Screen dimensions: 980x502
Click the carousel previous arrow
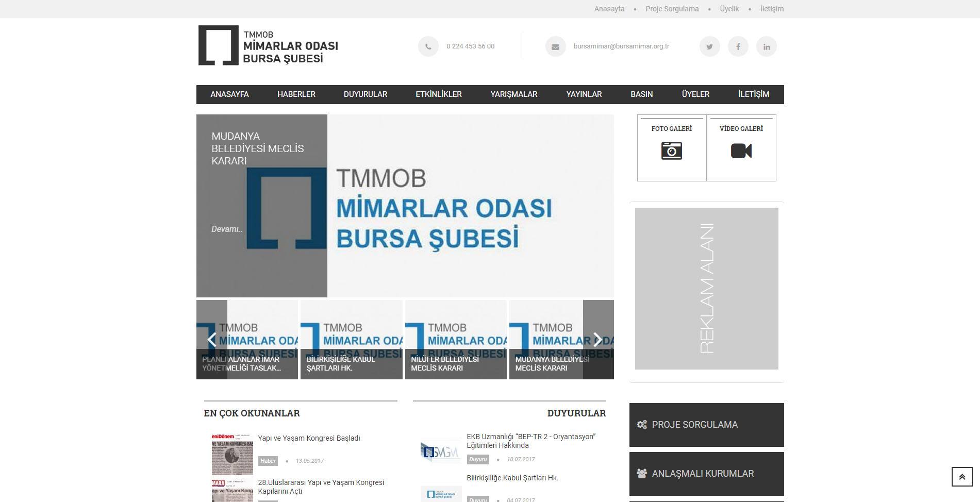click(211, 339)
